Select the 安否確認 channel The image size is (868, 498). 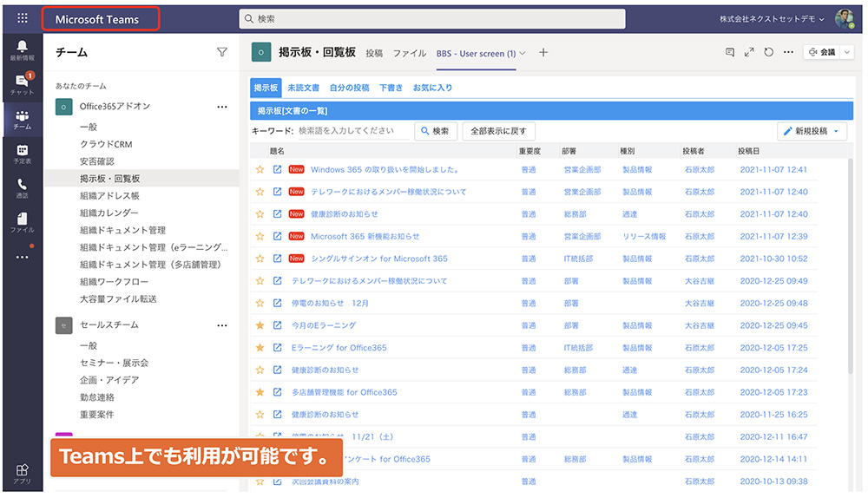(x=97, y=161)
